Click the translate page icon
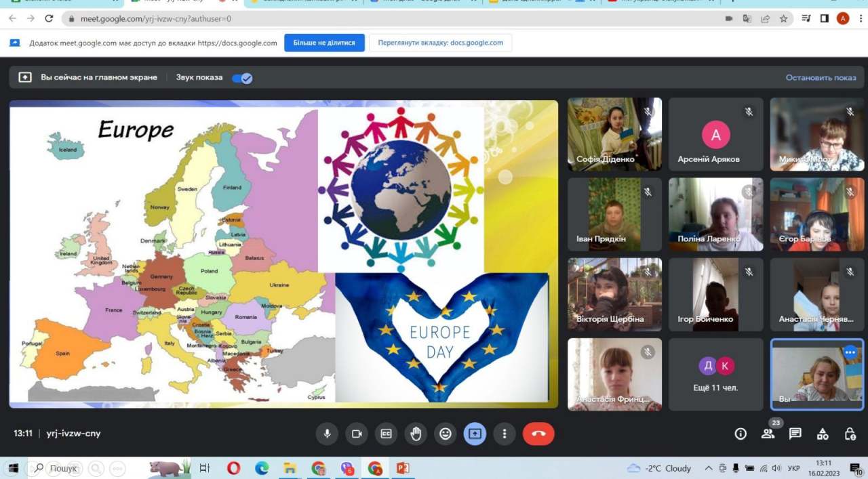This screenshot has width=868, height=479. [747, 19]
